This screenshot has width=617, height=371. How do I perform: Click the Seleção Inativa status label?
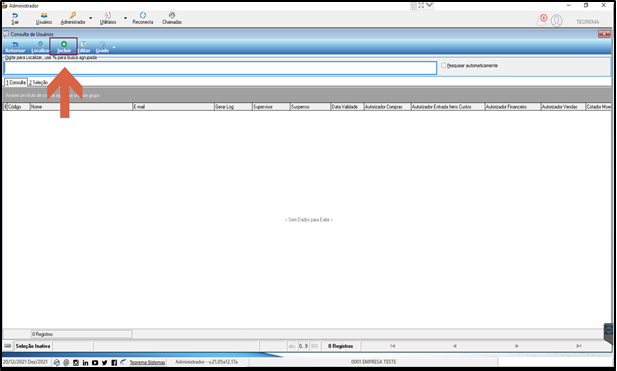[x=33, y=346]
